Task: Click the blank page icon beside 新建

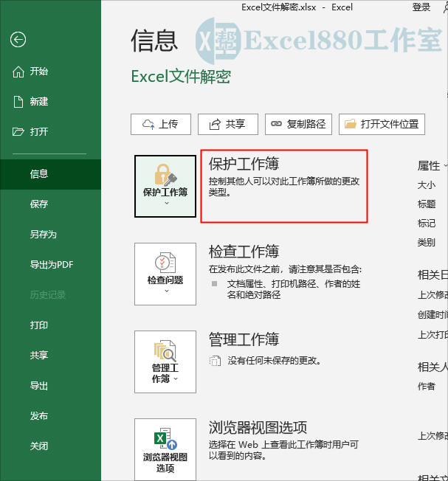Action: click(18, 102)
